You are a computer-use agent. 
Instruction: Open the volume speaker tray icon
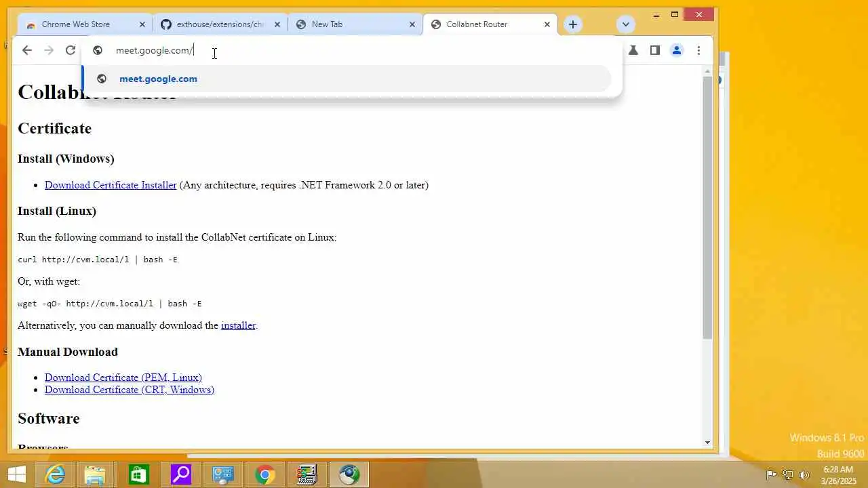pos(804,474)
